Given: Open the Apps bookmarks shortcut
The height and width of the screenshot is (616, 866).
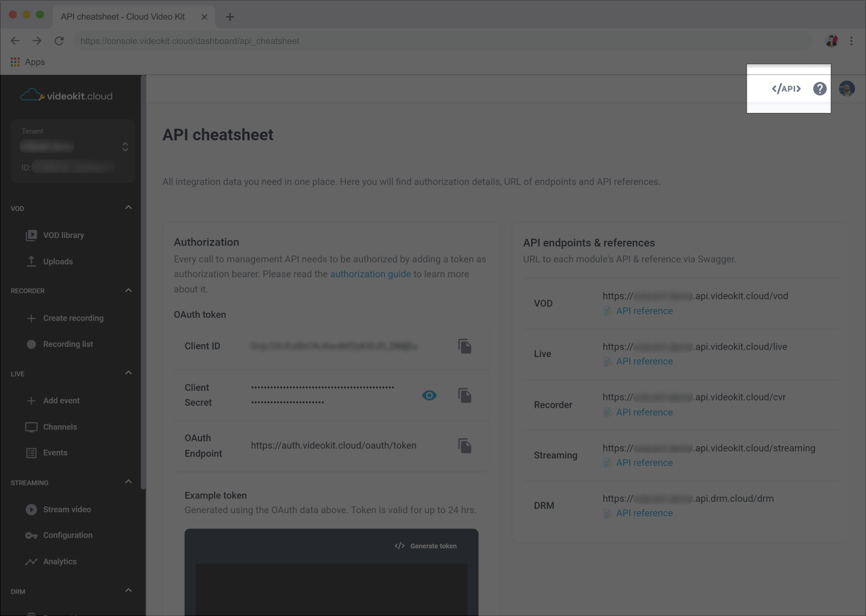Looking at the screenshot, I should tap(28, 62).
